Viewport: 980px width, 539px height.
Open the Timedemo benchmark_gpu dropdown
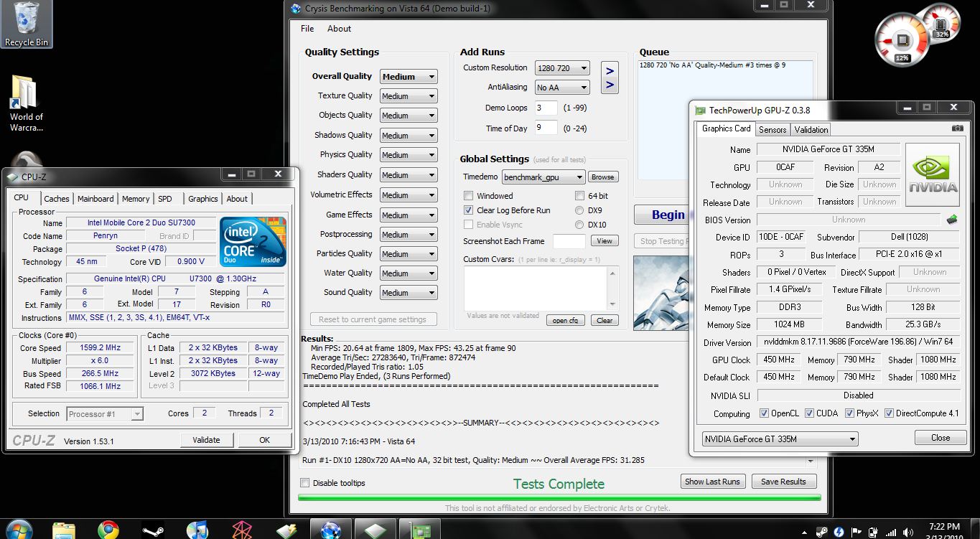click(x=543, y=177)
